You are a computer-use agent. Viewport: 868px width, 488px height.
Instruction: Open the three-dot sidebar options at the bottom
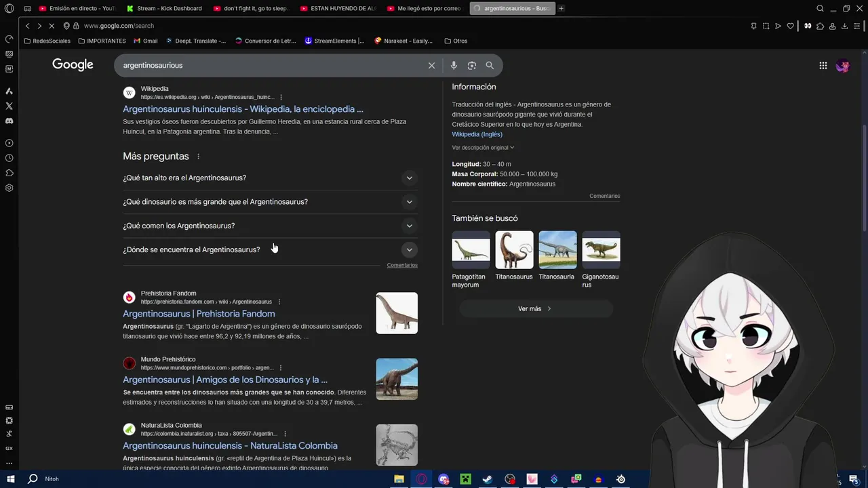point(9,464)
